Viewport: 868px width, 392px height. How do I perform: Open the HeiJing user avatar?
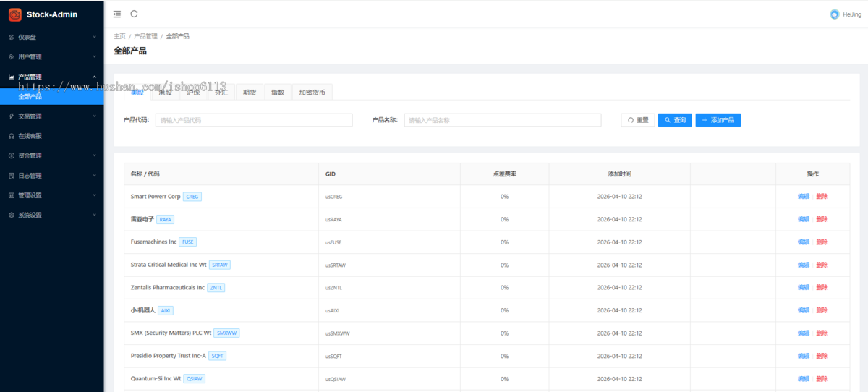click(835, 14)
